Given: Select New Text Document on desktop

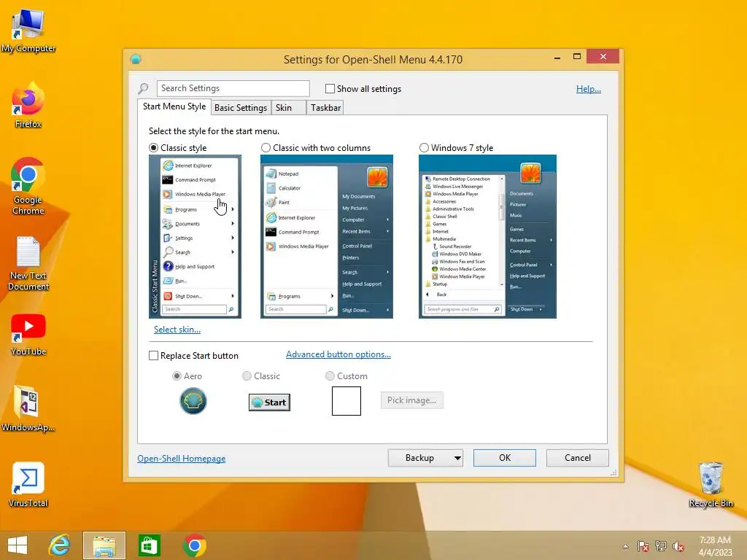Looking at the screenshot, I should tap(28, 263).
